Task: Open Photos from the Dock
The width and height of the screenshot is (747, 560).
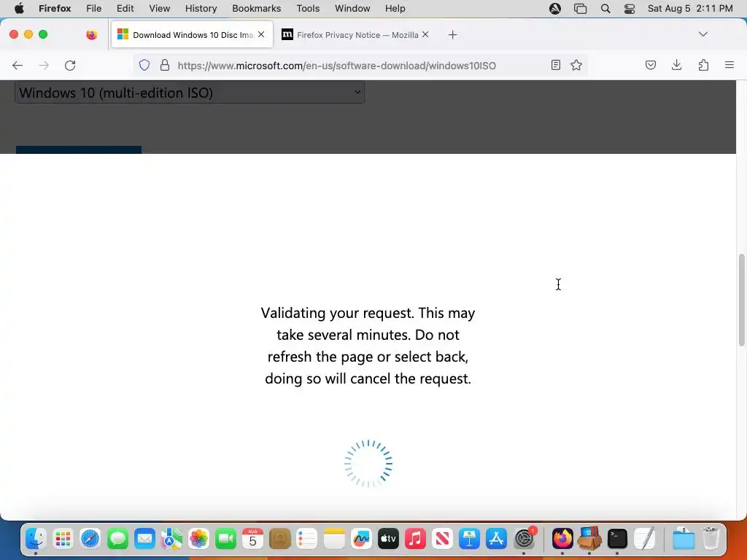Action: point(198,539)
